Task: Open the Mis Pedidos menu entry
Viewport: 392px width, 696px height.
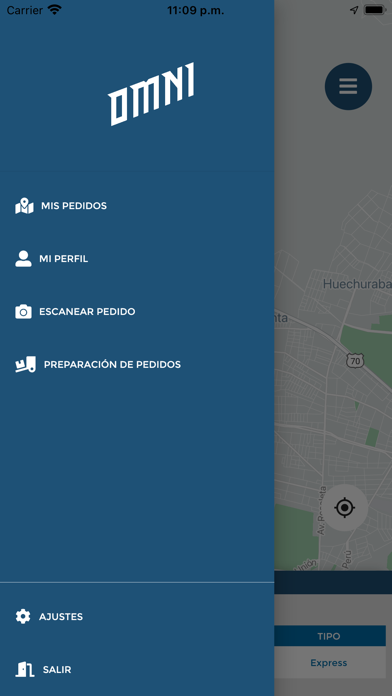Action: (74, 206)
